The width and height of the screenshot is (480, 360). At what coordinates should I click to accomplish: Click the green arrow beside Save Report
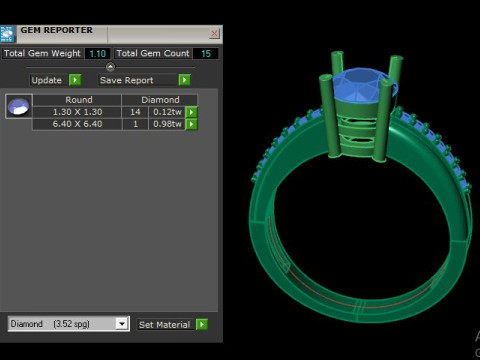tap(184, 80)
